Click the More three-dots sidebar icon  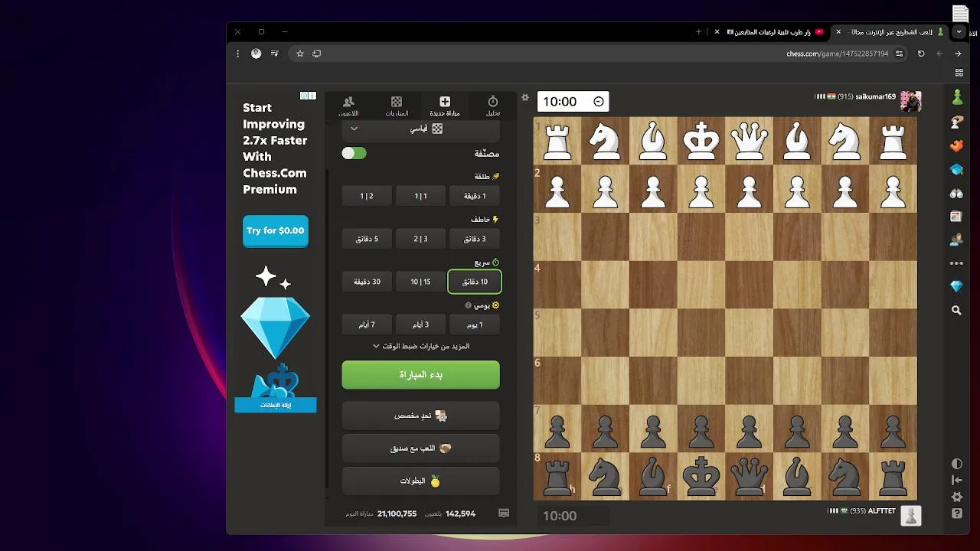click(x=956, y=263)
